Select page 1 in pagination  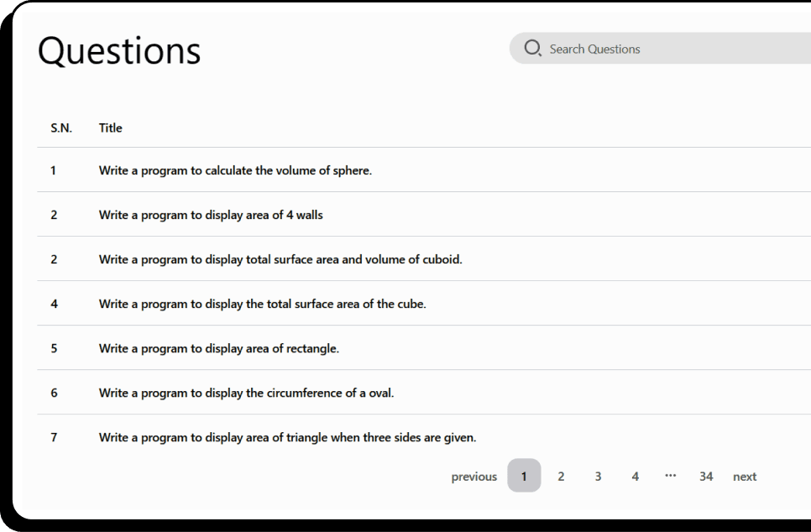tap(524, 475)
